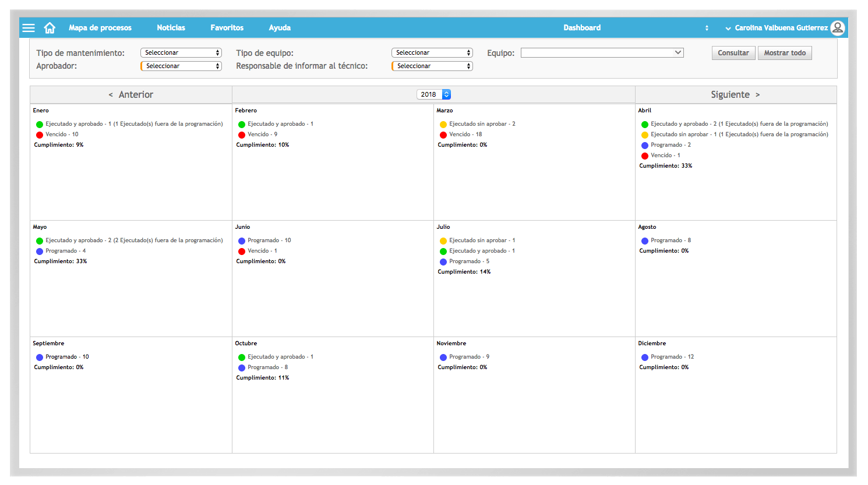
Task: Click 'Ejecutado sin aprobar - 2' in Marzo
Action: (x=482, y=124)
